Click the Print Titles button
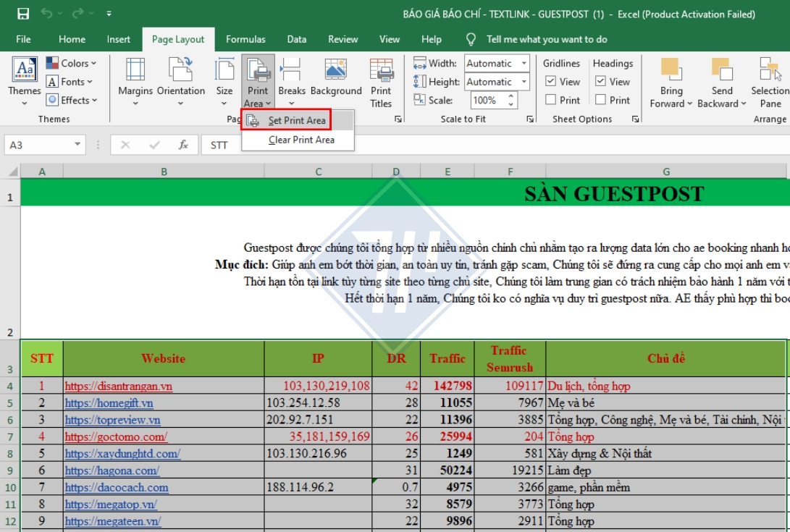The height and width of the screenshot is (532, 790). 381,83
